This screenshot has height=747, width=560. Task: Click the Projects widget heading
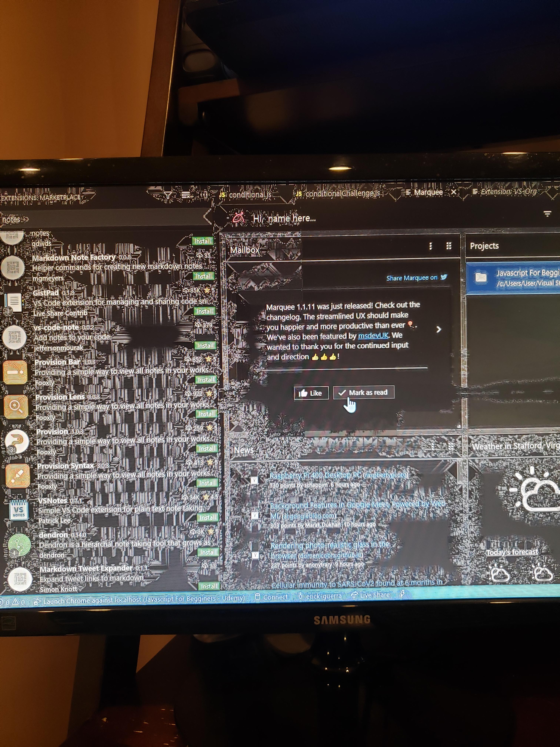[x=484, y=246]
